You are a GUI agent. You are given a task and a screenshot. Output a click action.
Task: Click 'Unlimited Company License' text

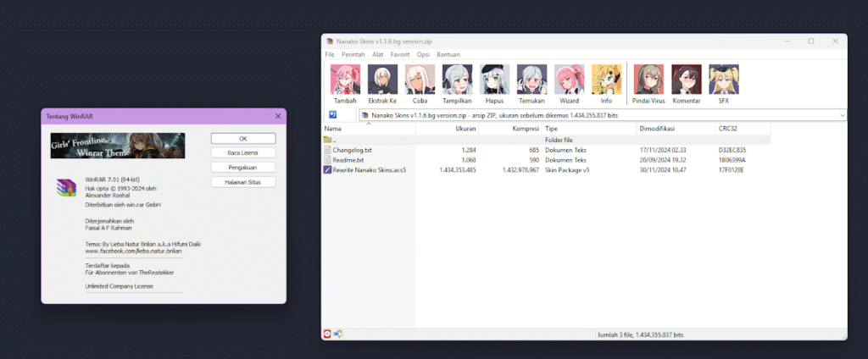point(119,286)
